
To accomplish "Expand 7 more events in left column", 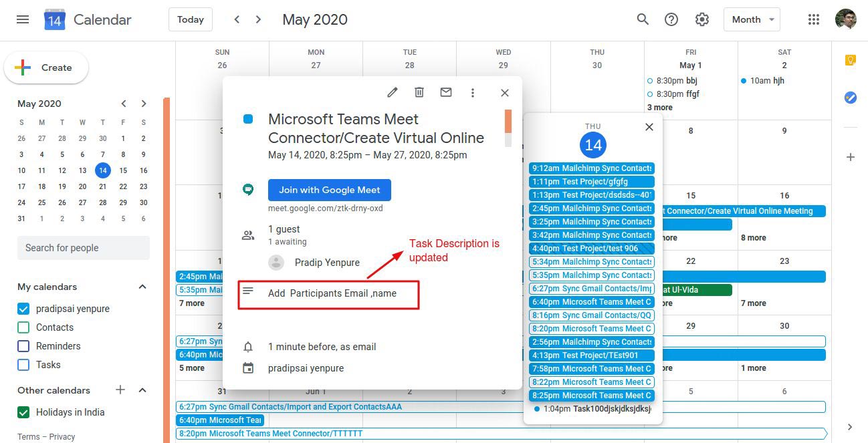I will pos(192,303).
